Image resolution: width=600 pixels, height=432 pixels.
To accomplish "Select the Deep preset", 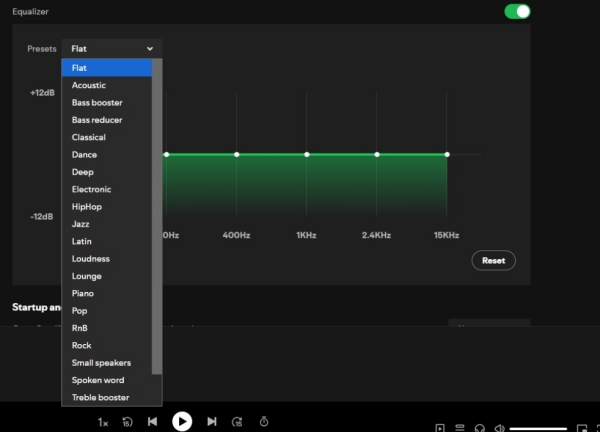I will [107, 172].
